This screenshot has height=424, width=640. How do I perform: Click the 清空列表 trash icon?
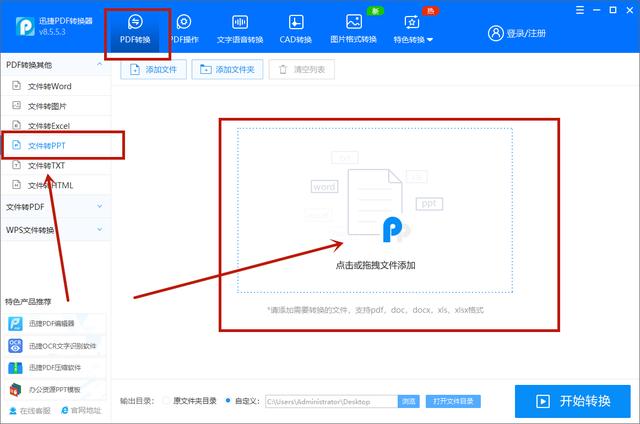(283, 69)
